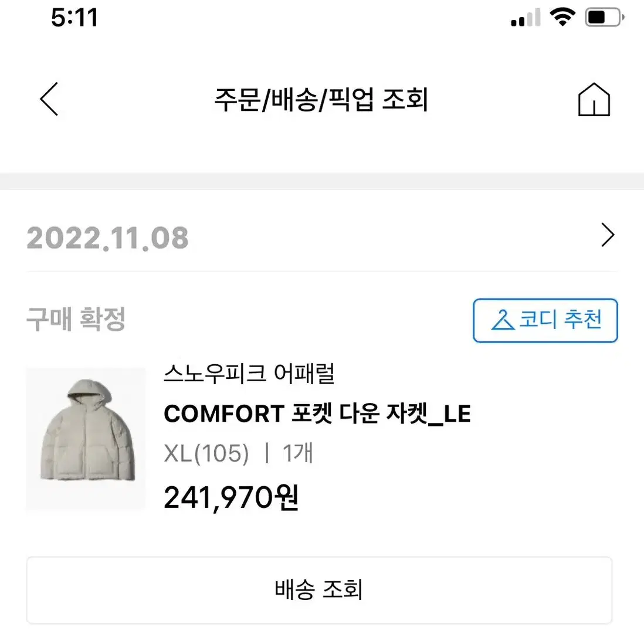Click the 배송 조회 button
This screenshot has height=644, width=644.
click(319, 590)
